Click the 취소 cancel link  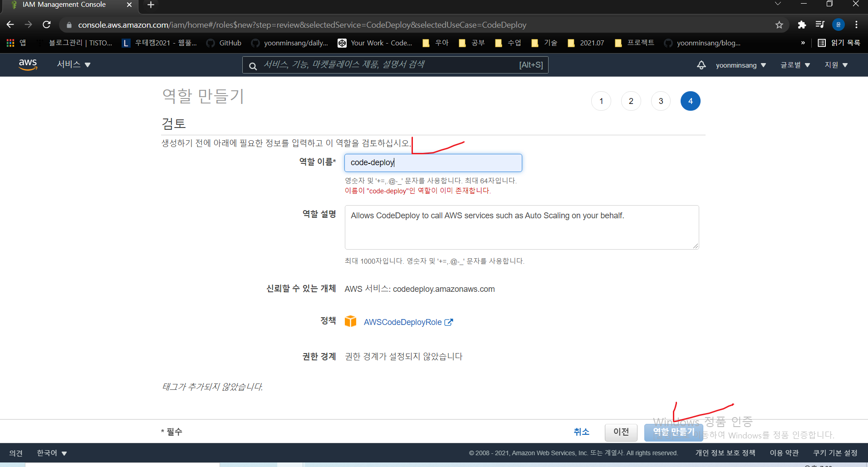[x=581, y=432]
